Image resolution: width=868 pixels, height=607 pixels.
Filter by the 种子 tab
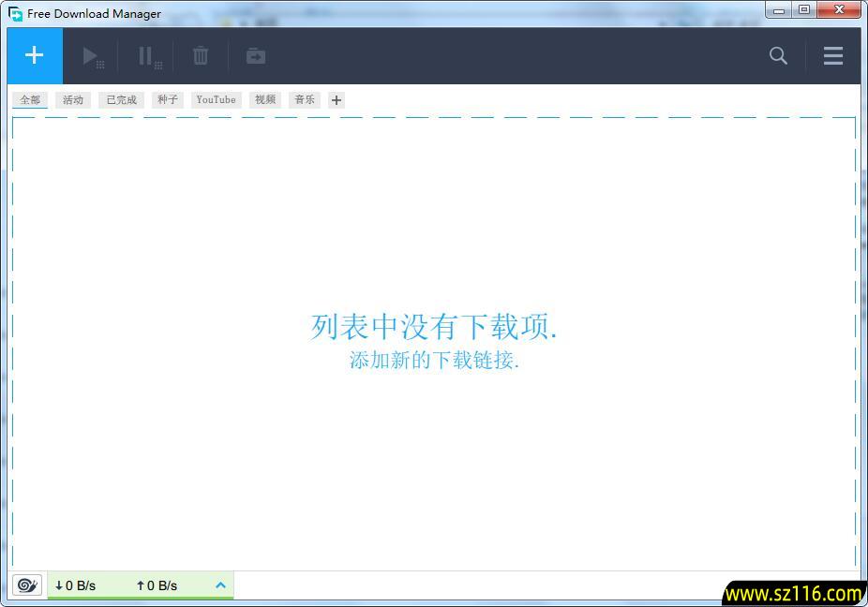168,100
